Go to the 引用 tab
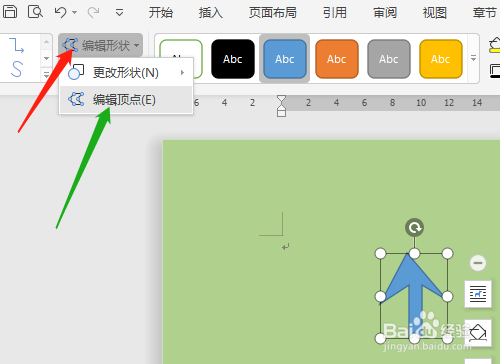 click(x=335, y=13)
